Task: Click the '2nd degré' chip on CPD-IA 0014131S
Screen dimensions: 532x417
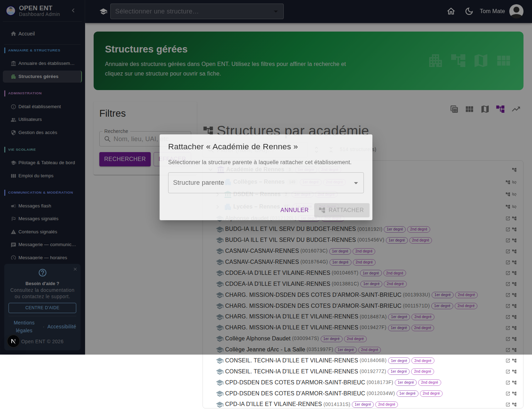Action: [x=387, y=405]
